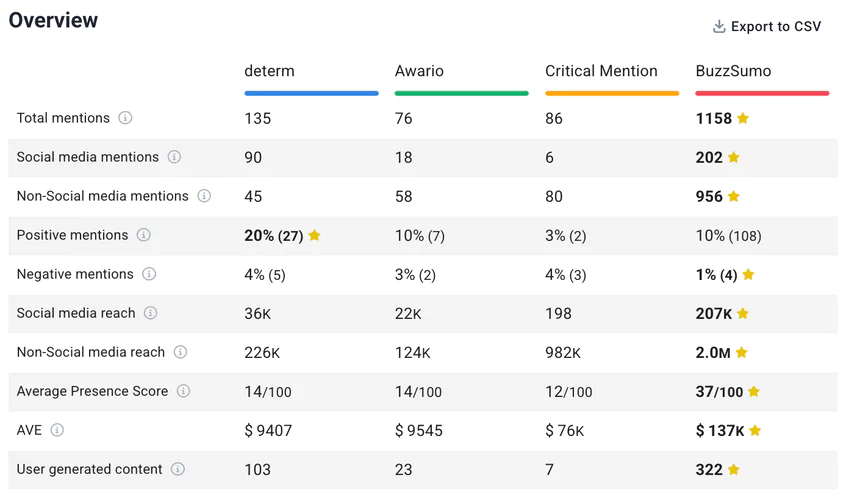Click star next to BuzzSumo 202 social mentions
849x500 pixels.
(x=734, y=157)
